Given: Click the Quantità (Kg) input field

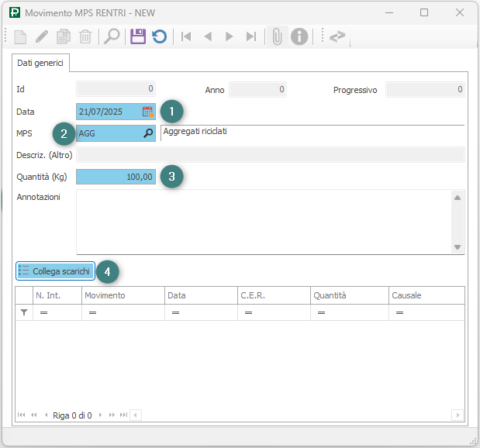Looking at the screenshot, I should pos(116,177).
